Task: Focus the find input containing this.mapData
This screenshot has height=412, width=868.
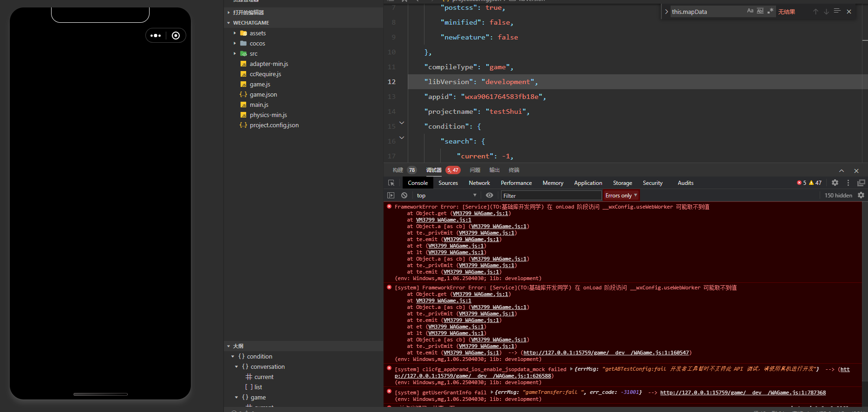Action: click(x=708, y=12)
